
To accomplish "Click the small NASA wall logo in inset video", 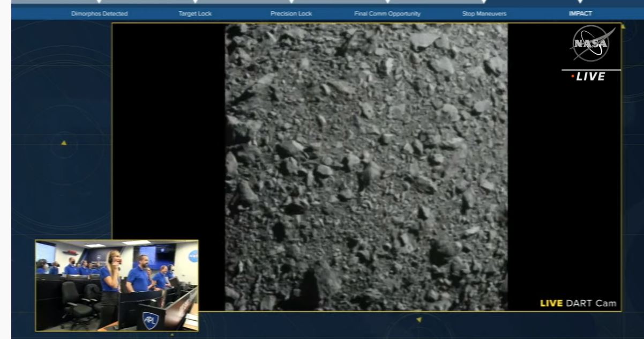I will point(192,256).
